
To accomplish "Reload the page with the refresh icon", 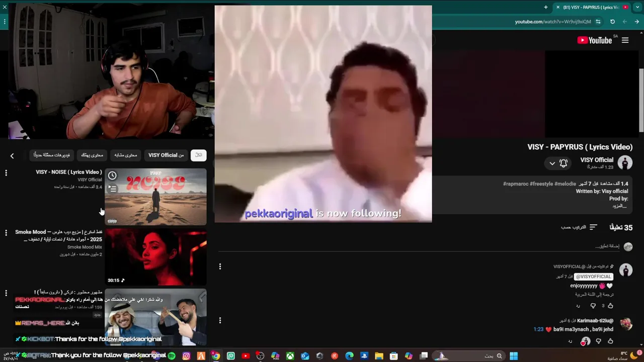I will 612,22.
